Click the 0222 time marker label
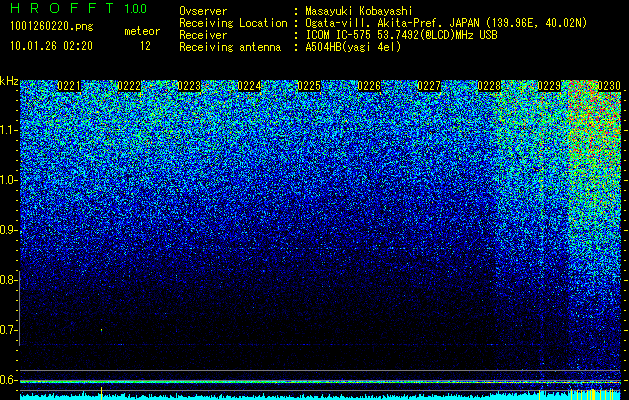The image size is (629, 400). [x=129, y=86]
